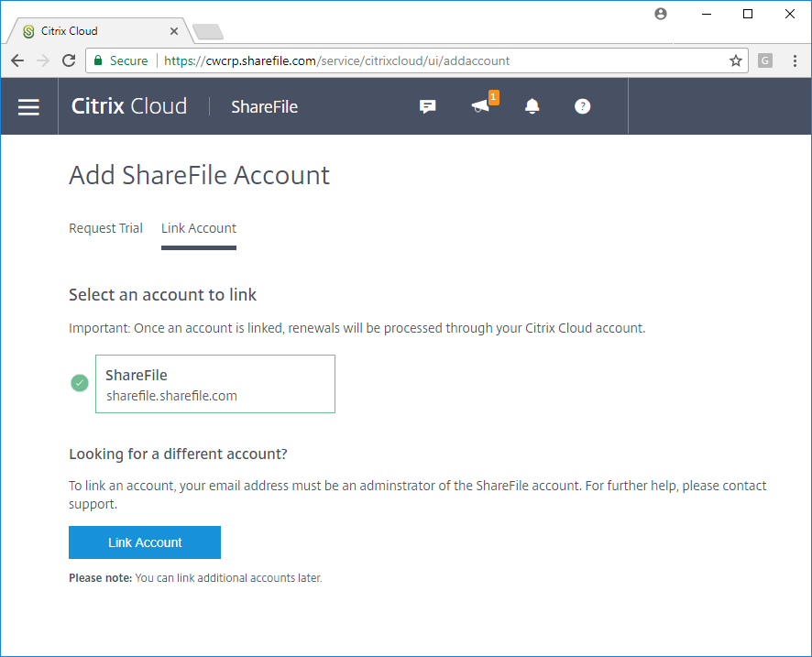Open a new browser tab

(x=208, y=32)
